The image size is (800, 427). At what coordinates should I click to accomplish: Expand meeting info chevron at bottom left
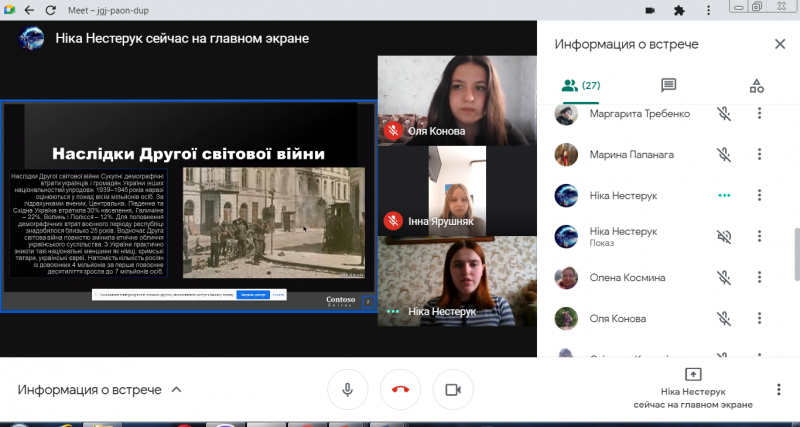[176, 390]
